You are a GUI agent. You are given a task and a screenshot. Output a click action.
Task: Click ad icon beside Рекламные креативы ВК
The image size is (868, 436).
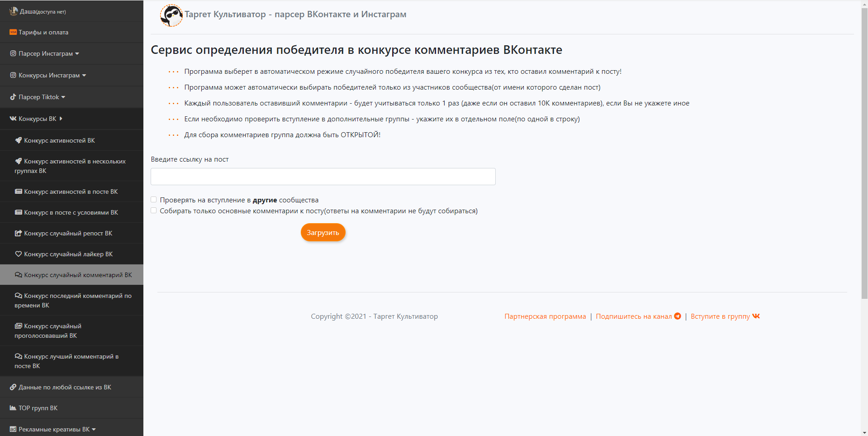click(x=13, y=429)
